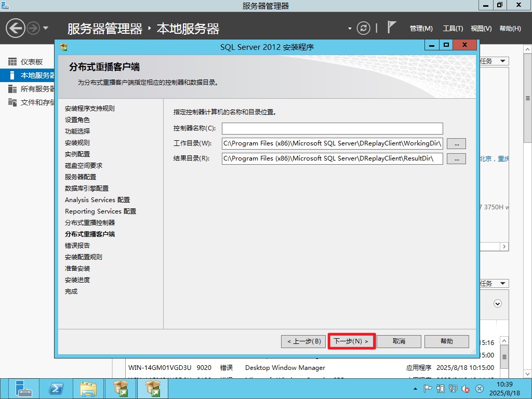Screen dimensions: 532x399
Task: Click the 下一步(N) button
Action: pos(351,341)
